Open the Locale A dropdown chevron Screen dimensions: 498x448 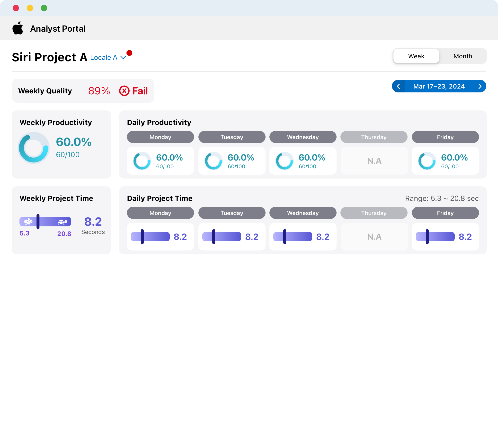[123, 58]
